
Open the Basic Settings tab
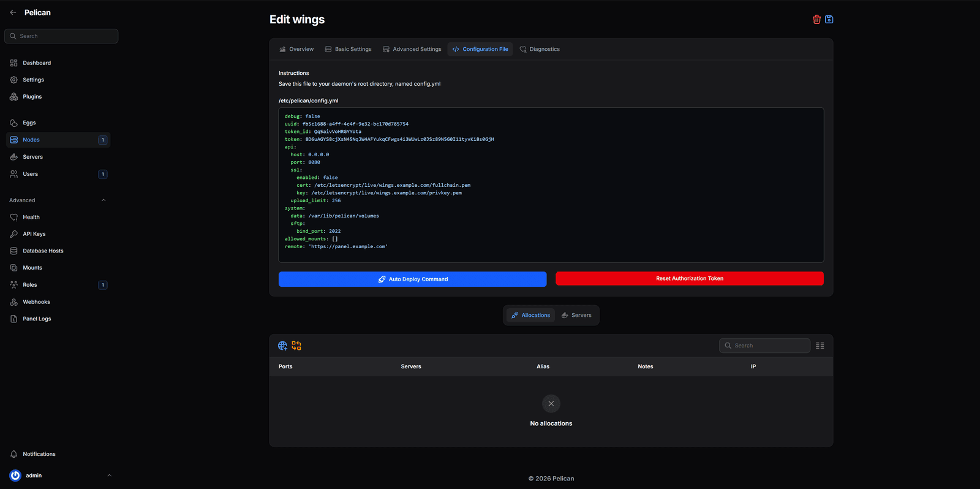coord(348,49)
